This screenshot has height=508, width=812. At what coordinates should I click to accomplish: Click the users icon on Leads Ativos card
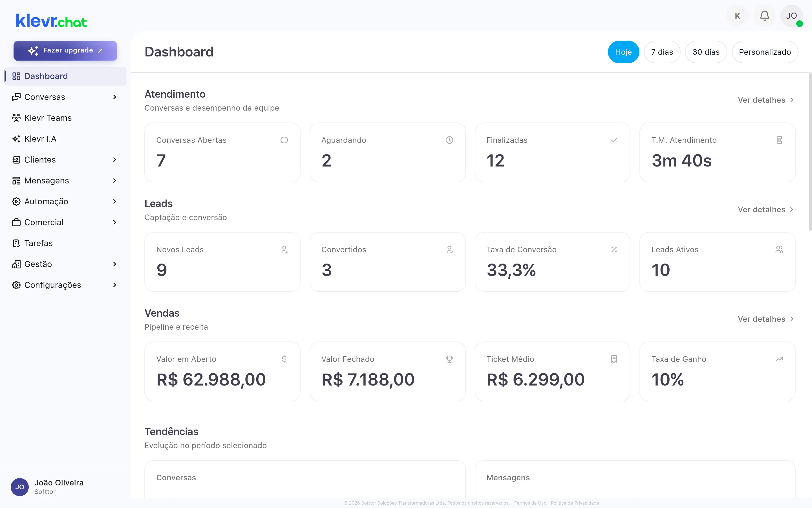[779, 250]
